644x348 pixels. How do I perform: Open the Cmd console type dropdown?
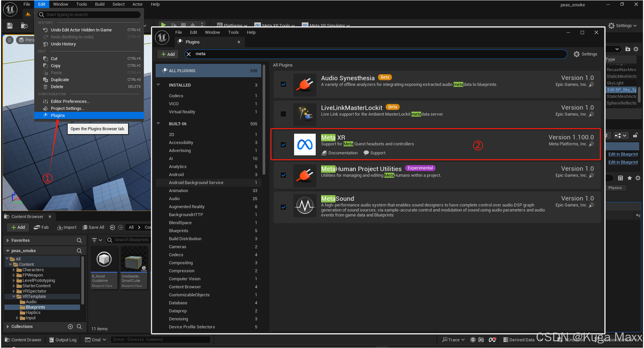click(96, 340)
